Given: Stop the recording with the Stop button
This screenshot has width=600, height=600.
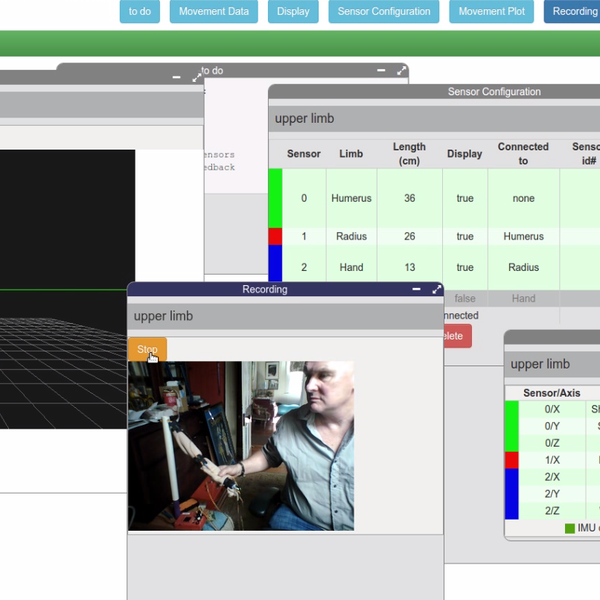Looking at the screenshot, I should pos(147,349).
